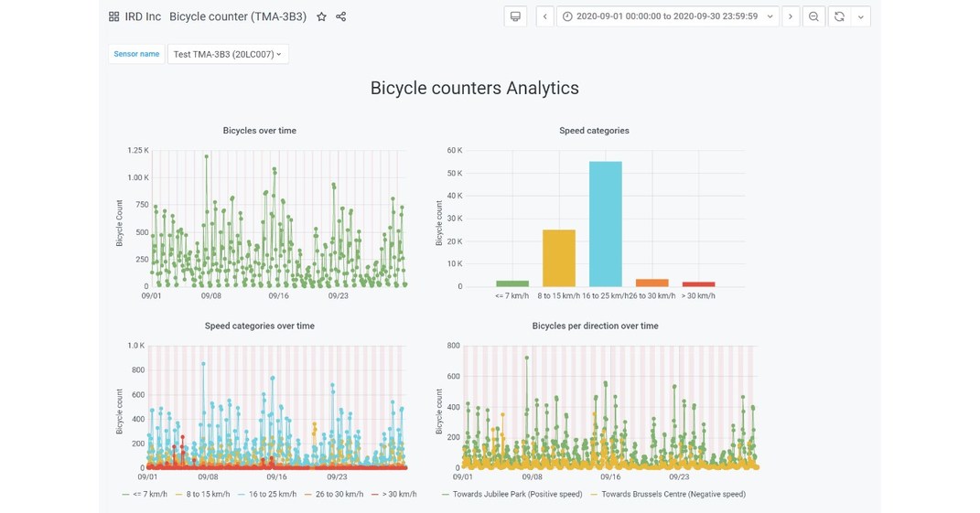The width and height of the screenshot is (980, 513).
Task: Click the red > 30 km/h bar
Action: click(x=699, y=284)
